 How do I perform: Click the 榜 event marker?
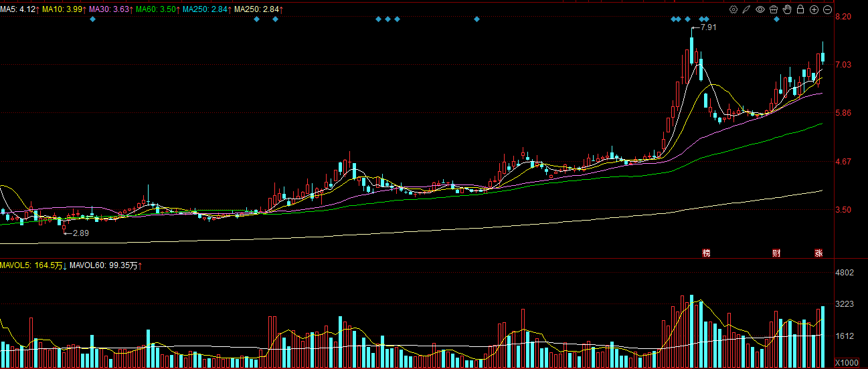(x=706, y=253)
